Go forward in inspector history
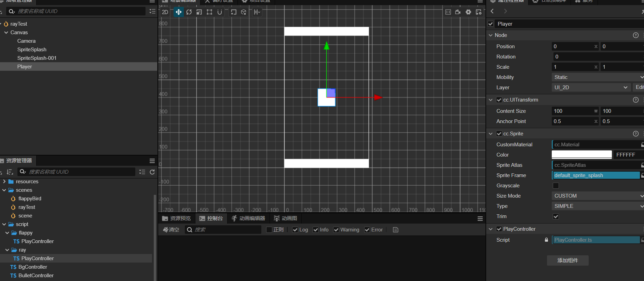The image size is (644, 281). coord(505,11)
